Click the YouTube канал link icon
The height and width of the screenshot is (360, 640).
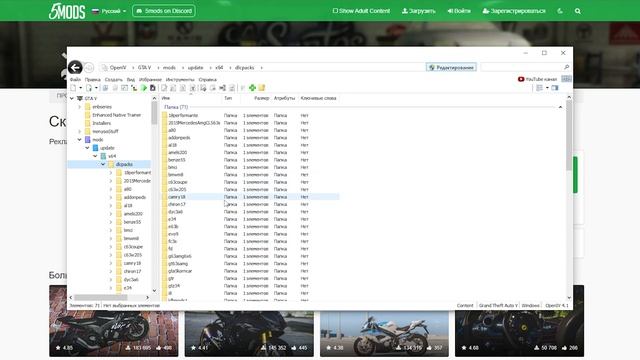(x=521, y=79)
